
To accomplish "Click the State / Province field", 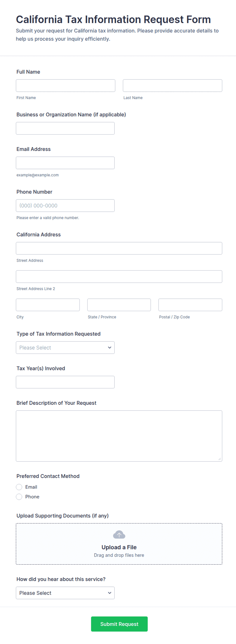I will pyautogui.click(x=119, y=305).
